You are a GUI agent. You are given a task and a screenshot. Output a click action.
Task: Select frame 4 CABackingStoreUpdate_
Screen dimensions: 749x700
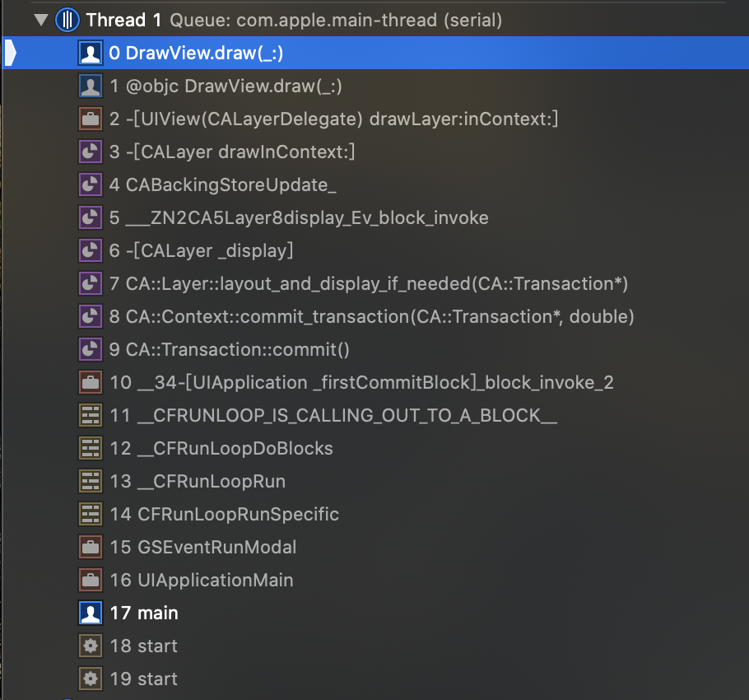(x=375, y=185)
